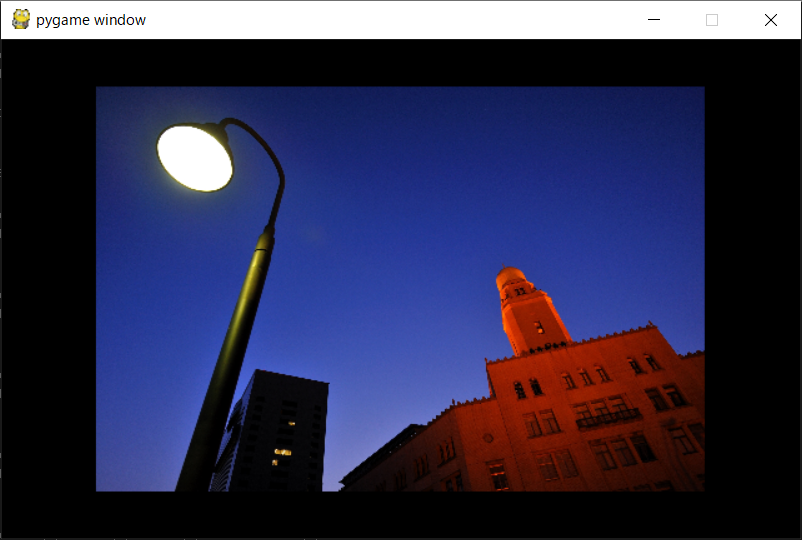
Task: Minimize the pygame window
Action: pos(654,20)
